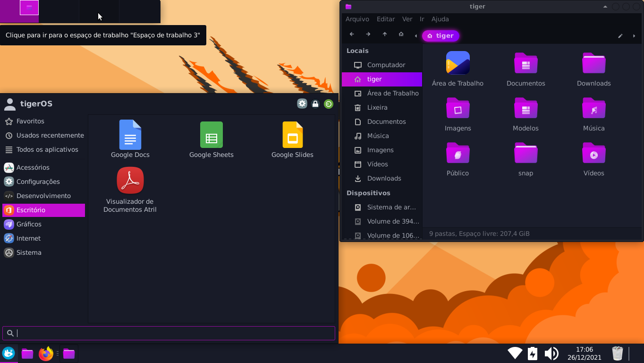Select Computador in the Locais sidebar
The image size is (644, 363).
[x=382, y=65]
